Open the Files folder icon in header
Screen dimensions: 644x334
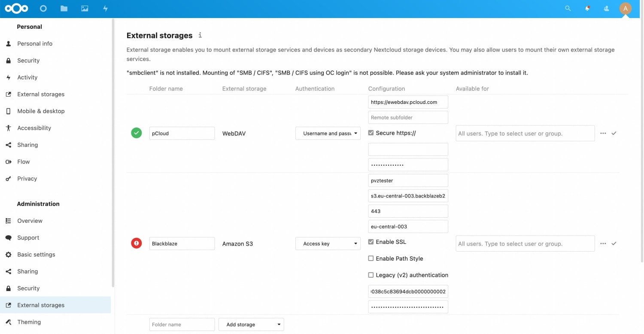64,8
